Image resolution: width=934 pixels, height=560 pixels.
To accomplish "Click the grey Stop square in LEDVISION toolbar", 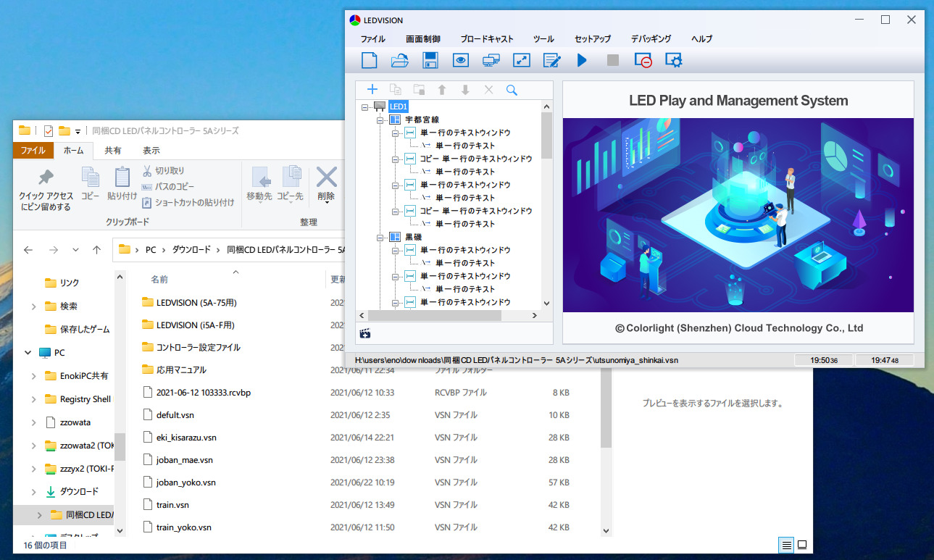I will [613, 61].
